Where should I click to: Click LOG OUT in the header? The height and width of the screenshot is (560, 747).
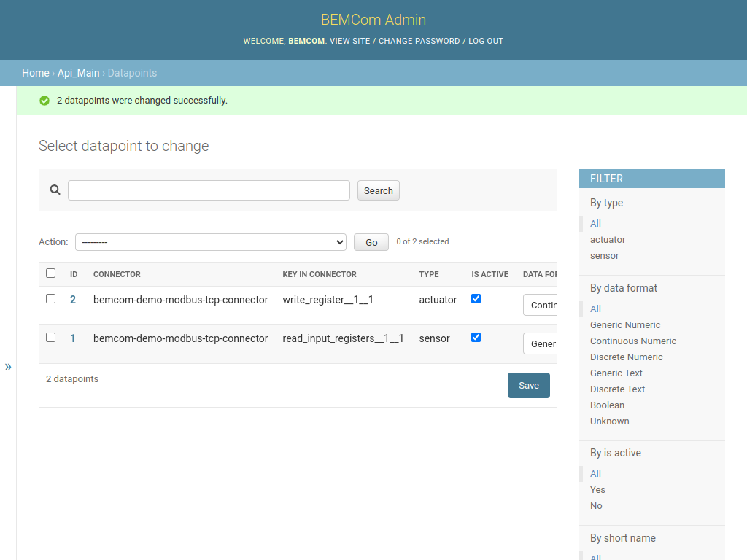[x=485, y=41]
